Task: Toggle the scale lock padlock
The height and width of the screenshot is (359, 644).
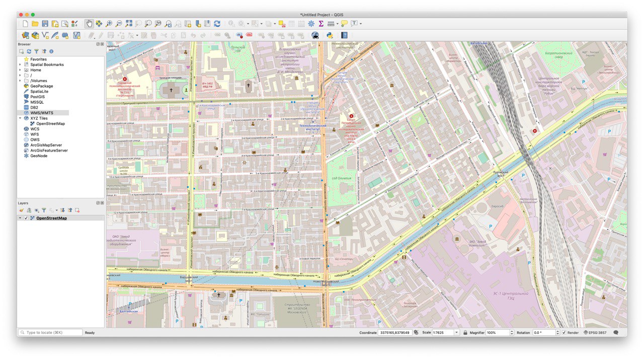Action: [465, 333]
